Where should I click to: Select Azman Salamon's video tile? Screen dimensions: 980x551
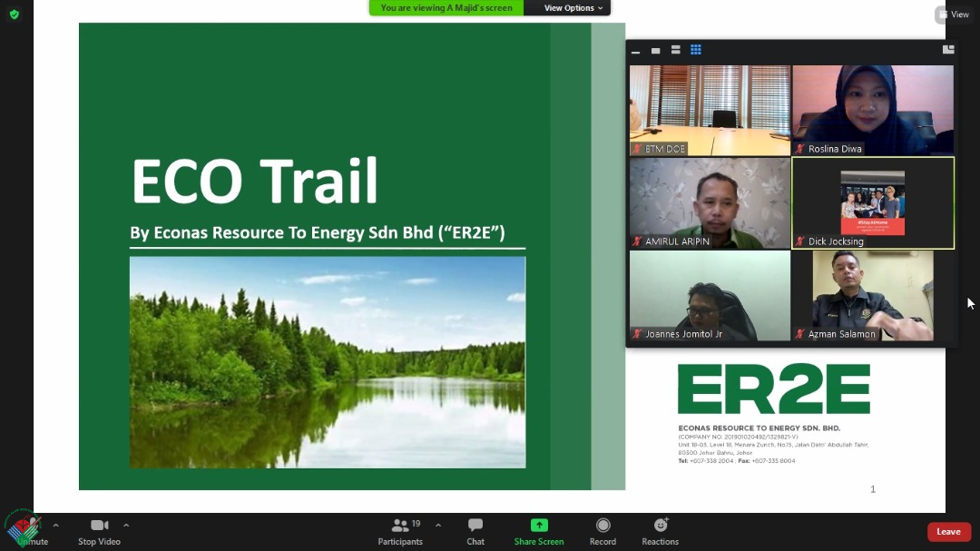coord(873,295)
